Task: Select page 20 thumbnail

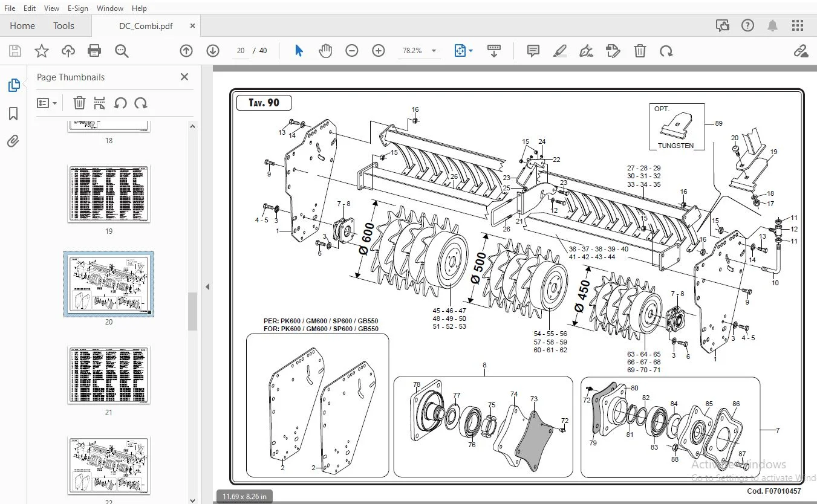Action: pos(109,284)
